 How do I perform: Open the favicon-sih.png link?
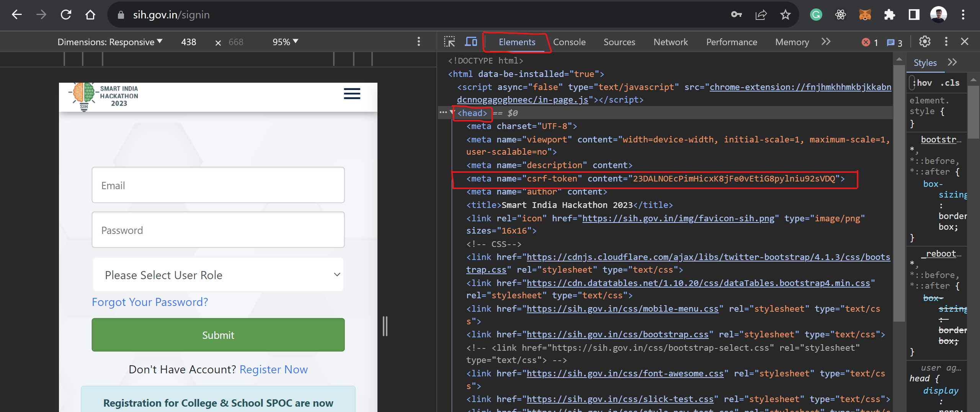point(678,219)
